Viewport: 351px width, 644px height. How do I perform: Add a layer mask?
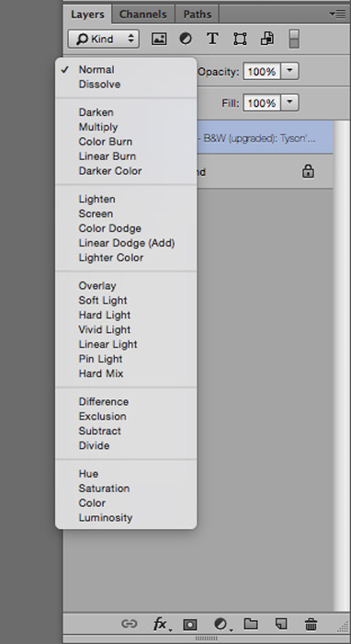pyautogui.click(x=190, y=625)
